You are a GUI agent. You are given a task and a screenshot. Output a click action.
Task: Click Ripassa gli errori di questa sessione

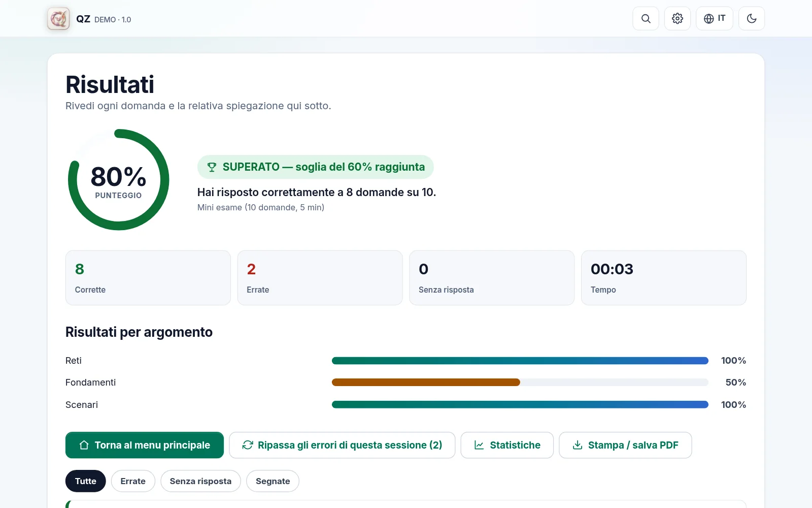tap(342, 445)
